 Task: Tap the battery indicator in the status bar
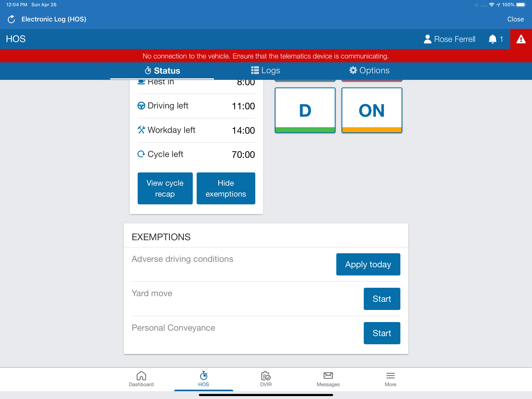521,4
